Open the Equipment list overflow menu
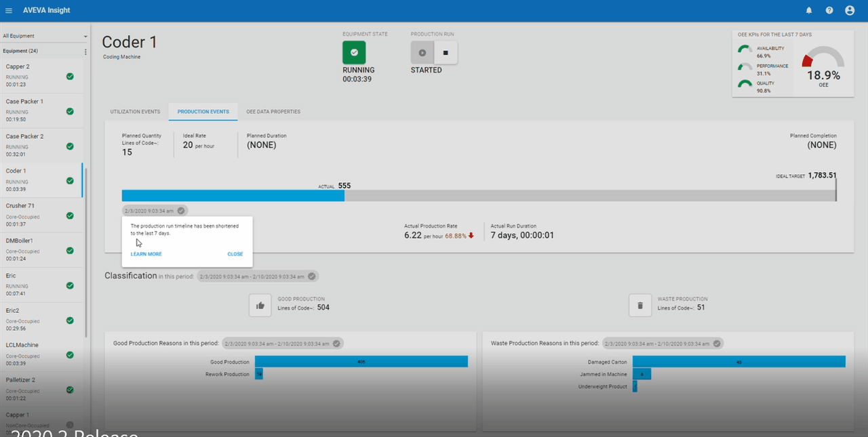 point(85,51)
